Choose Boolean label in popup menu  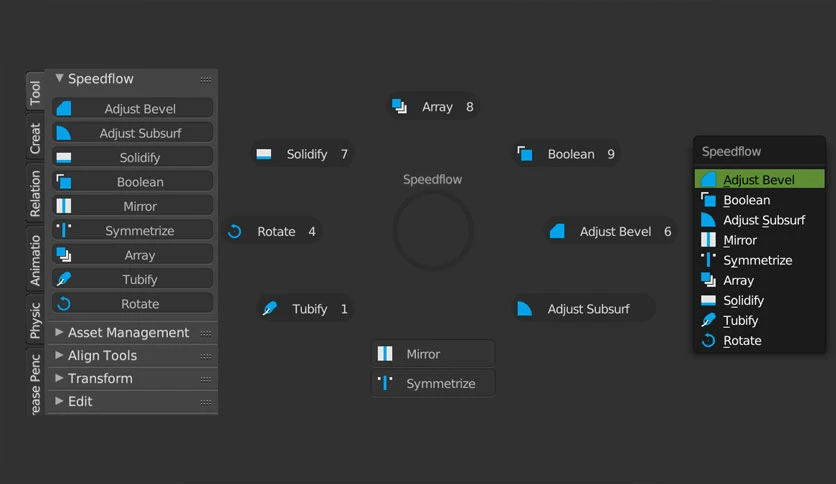coord(746,200)
